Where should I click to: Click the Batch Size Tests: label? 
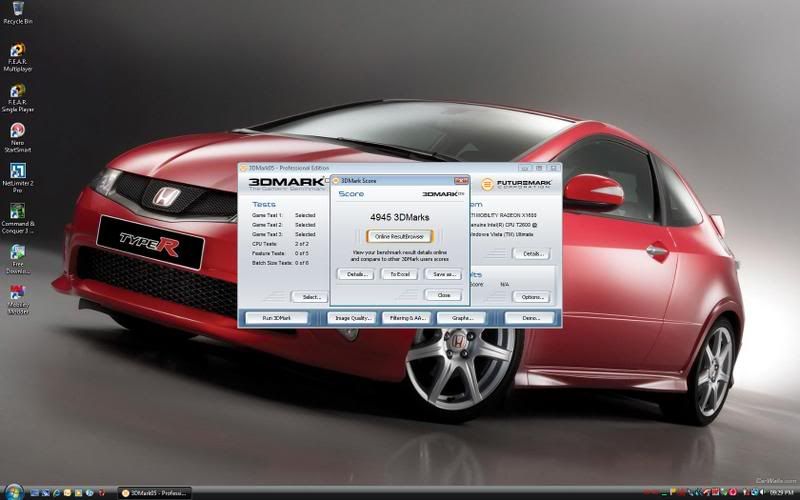[x=272, y=263]
